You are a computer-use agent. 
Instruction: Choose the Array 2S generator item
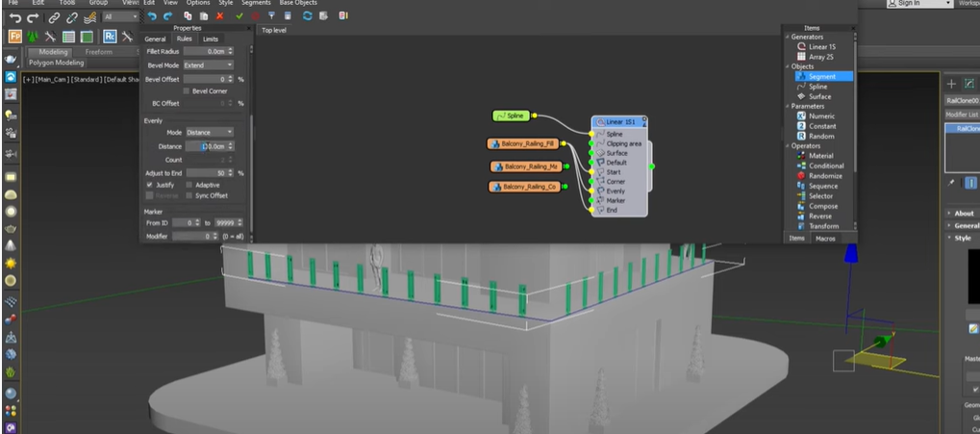tap(819, 57)
